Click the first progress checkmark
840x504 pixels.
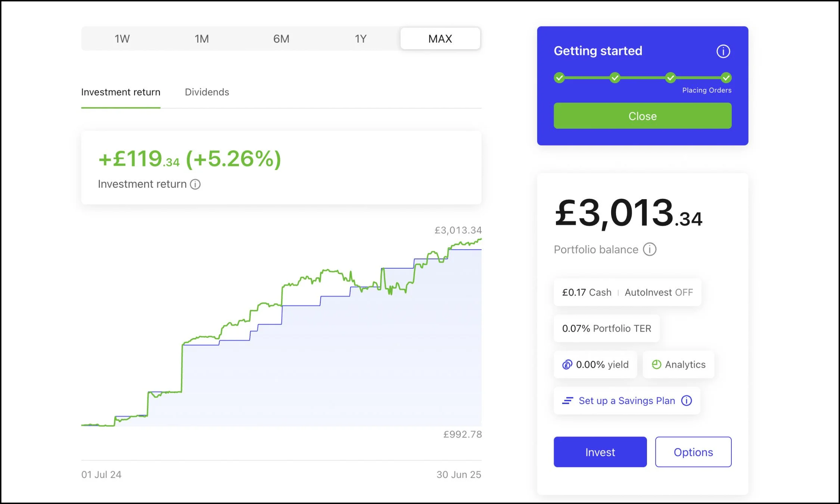[559, 78]
